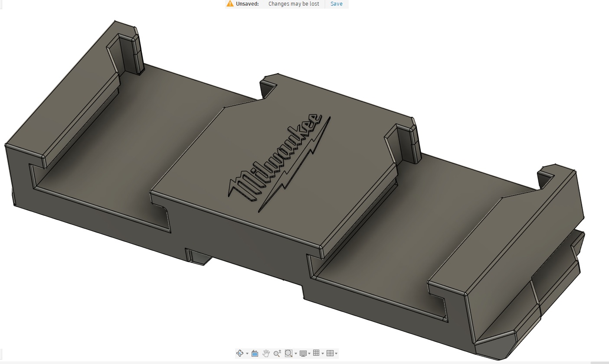Image resolution: width=609 pixels, height=364 pixels.
Task: Select the Pan hand tool
Action: 266,354
